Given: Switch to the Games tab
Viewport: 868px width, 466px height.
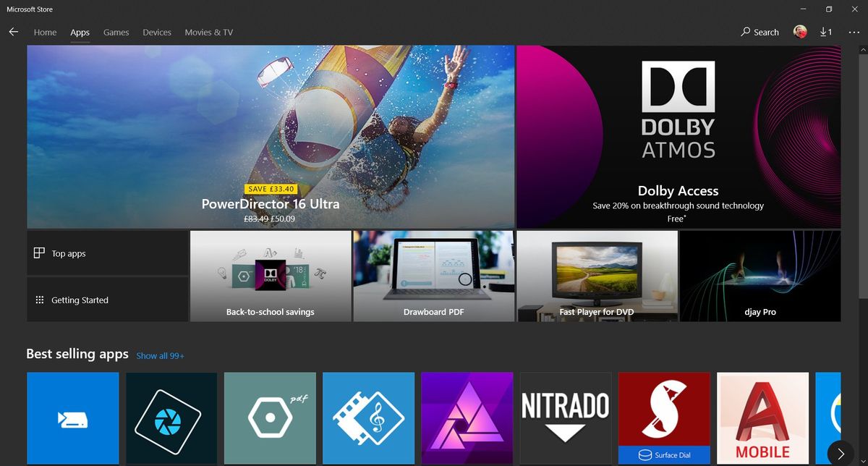Looking at the screenshot, I should pos(116,33).
